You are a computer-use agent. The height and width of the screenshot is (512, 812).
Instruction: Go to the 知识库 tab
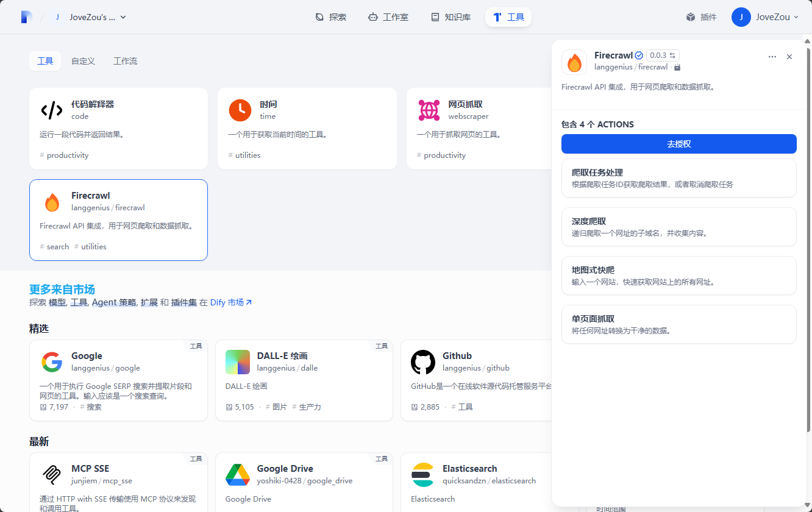pyautogui.click(x=451, y=17)
